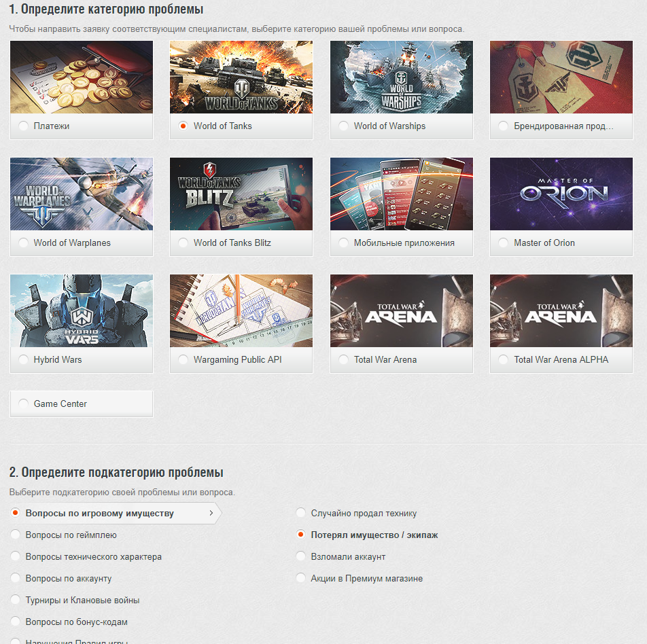Choose the Вопросы по геймплею option
This screenshot has width=647, height=644.
pyautogui.click(x=15, y=535)
